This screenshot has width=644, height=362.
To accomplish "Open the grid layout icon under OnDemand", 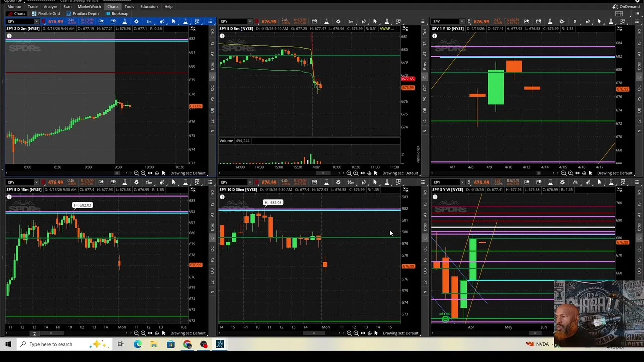I will click(x=619, y=13).
